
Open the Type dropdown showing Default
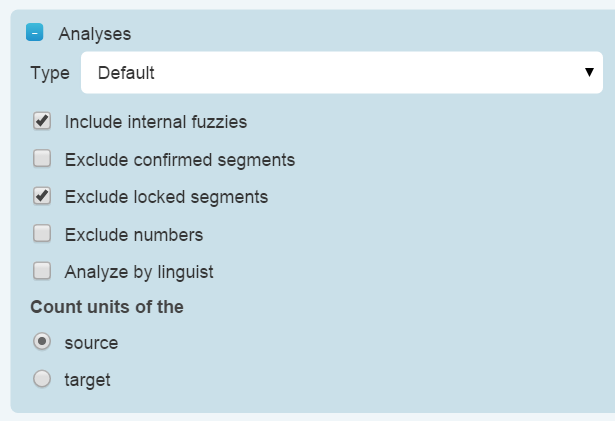tap(340, 73)
